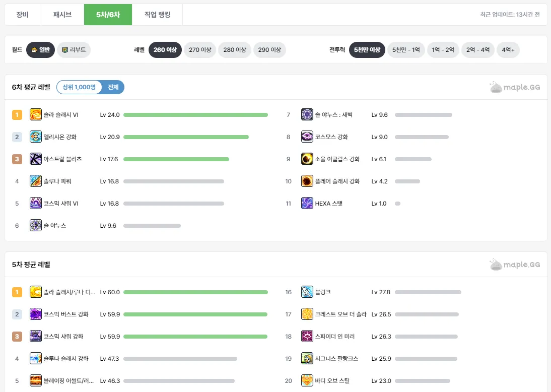
Task: Click the 6차 평균 레벨 heading
Action: tap(31, 87)
